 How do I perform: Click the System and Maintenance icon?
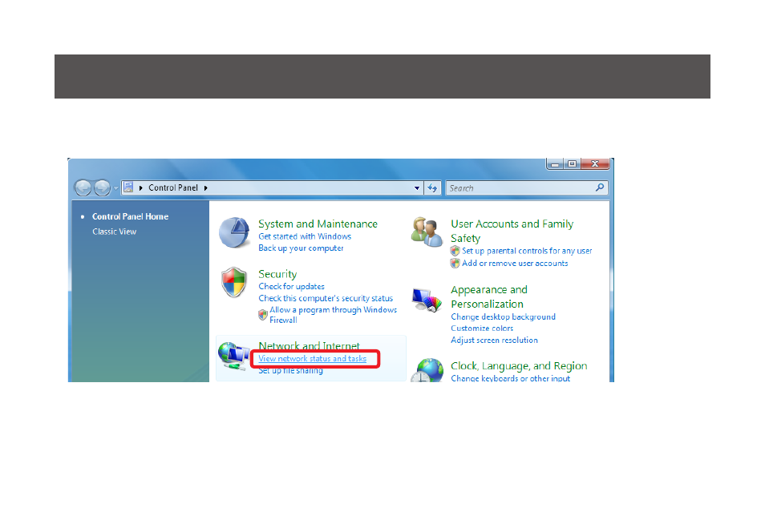point(234,232)
